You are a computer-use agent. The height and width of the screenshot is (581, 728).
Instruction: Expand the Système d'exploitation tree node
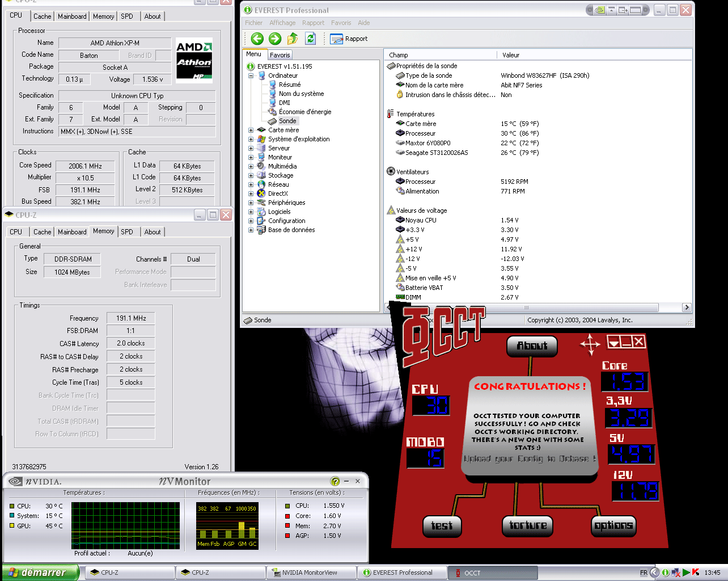coord(251,139)
